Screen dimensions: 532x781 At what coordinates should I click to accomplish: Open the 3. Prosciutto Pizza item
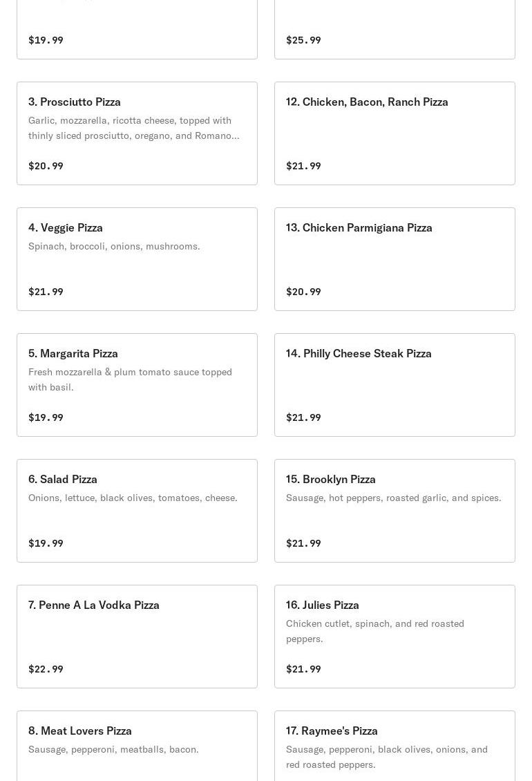pos(137,133)
